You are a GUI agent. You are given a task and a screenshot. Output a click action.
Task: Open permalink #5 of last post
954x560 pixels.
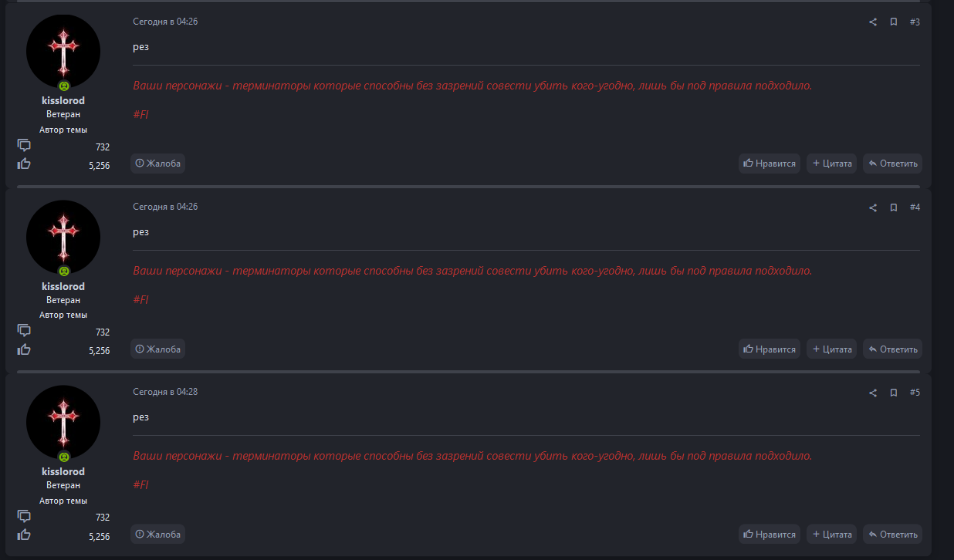pyautogui.click(x=915, y=393)
